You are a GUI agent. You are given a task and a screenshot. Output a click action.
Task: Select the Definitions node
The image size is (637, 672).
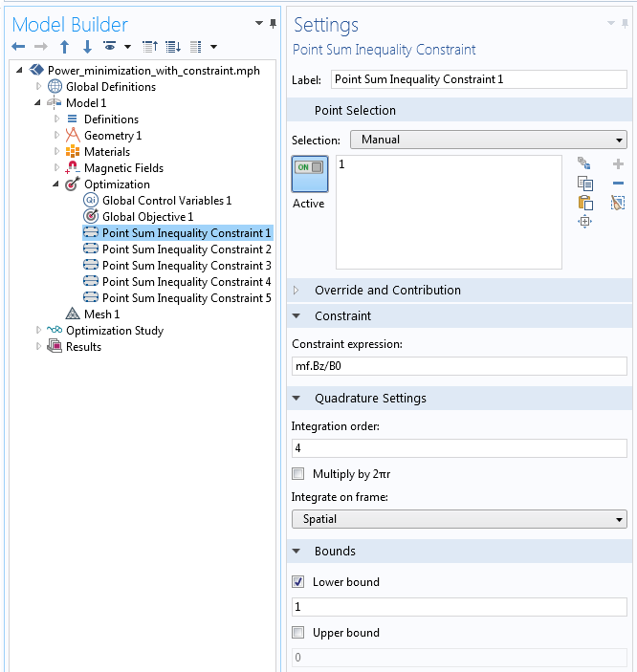[111, 119]
